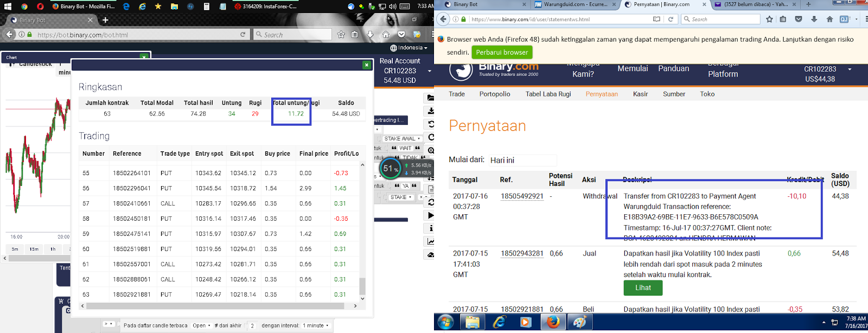This screenshot has width=868, height=333.
Task: Open downloads in the right browser window
Action: tap(814, 19)
